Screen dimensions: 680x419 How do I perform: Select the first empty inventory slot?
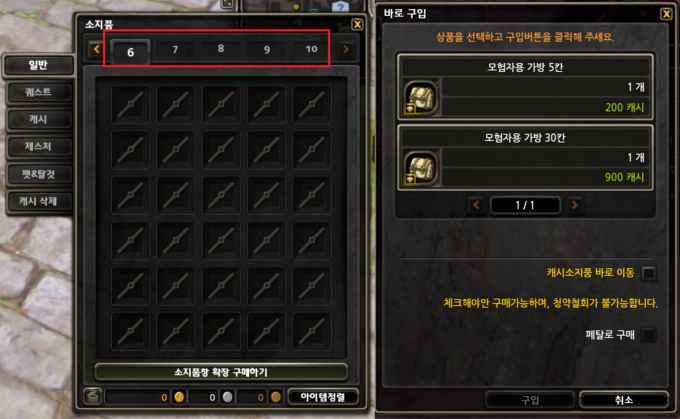pyautogui.click(x=131, y=104)
